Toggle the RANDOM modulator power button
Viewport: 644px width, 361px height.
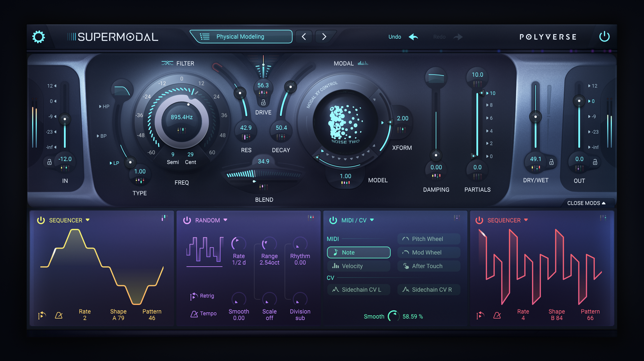187,220
